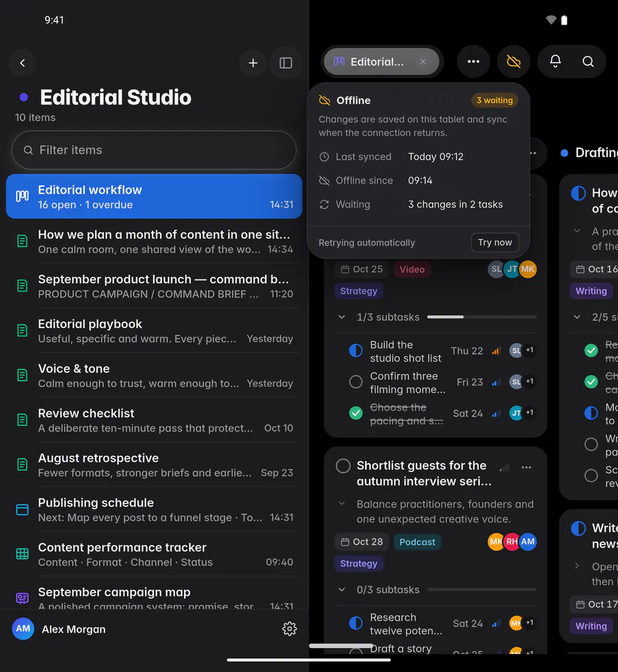Open How we plan a month document
Image resolution: width=618 pixels, height=672 pixels.
tap(154, 242)
